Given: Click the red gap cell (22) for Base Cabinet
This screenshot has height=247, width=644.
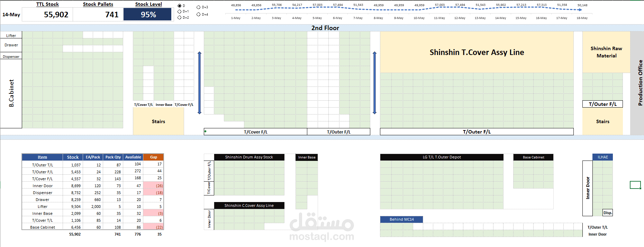Looking at the screenshot, I should pyautogui.click(x=153, y=227).
